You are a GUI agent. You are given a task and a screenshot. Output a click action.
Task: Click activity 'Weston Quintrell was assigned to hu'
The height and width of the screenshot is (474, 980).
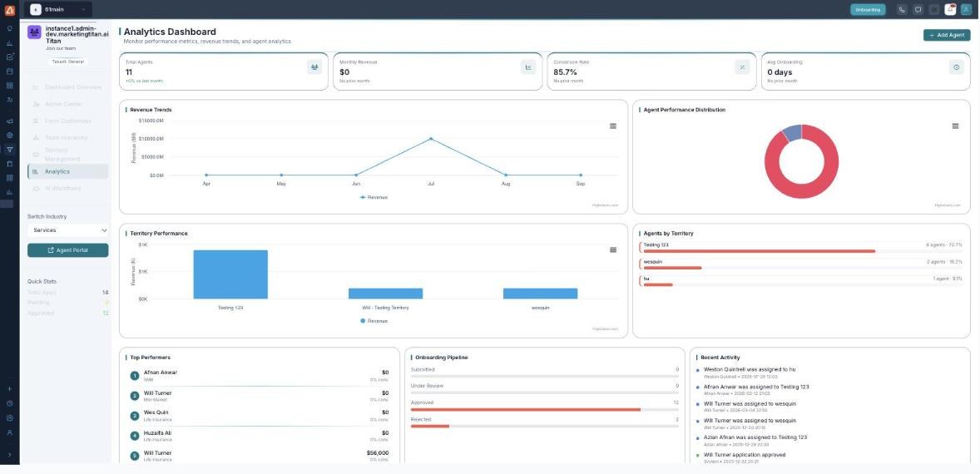(750, 370)
